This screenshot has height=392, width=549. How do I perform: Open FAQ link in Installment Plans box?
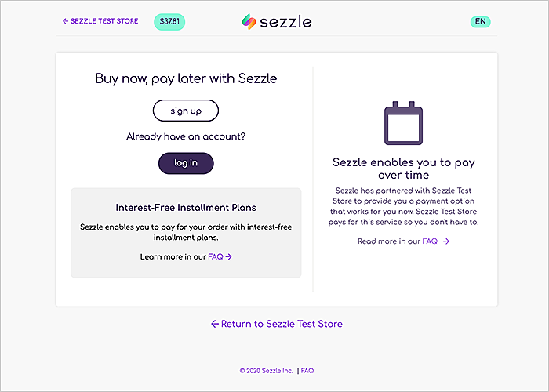click(216, 257)
